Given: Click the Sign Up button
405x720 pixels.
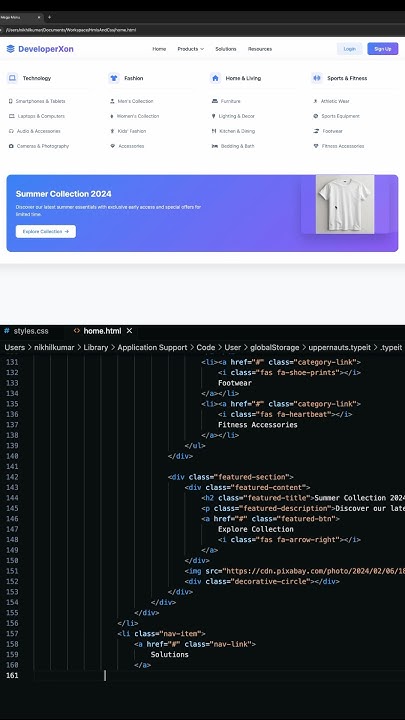Looking at the screenshot, I should (x=382, y=49).
